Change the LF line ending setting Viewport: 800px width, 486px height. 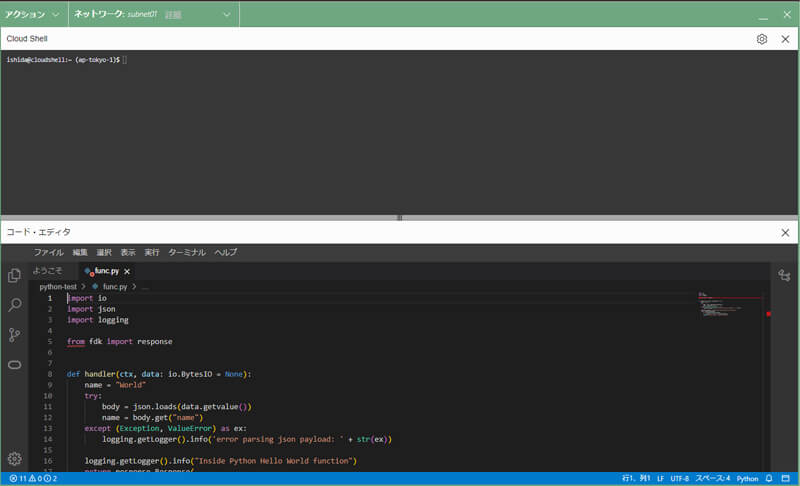click(660, 478)
